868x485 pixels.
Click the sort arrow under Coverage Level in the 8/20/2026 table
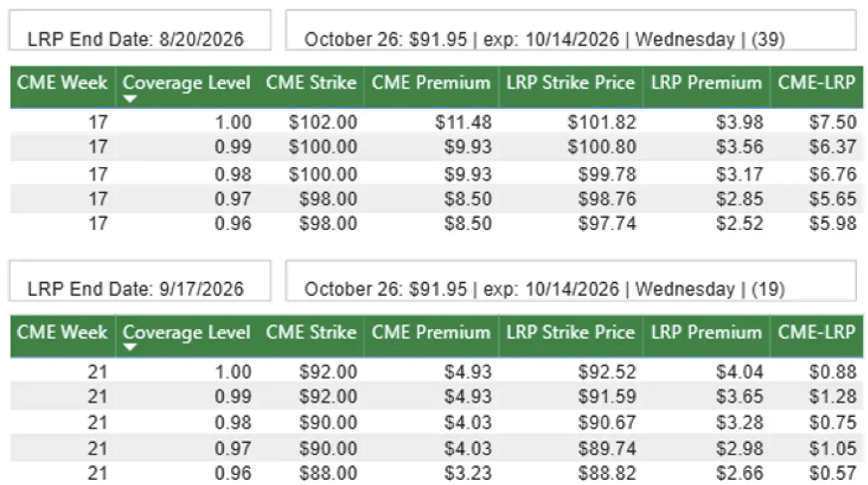(129, 100)
